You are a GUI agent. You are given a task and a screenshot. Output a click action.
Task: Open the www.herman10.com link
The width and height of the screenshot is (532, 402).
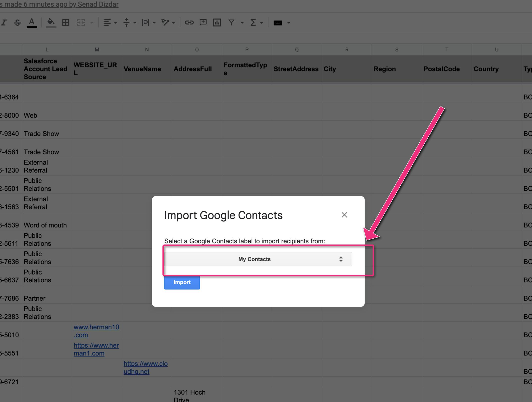(x=96, y=331)
